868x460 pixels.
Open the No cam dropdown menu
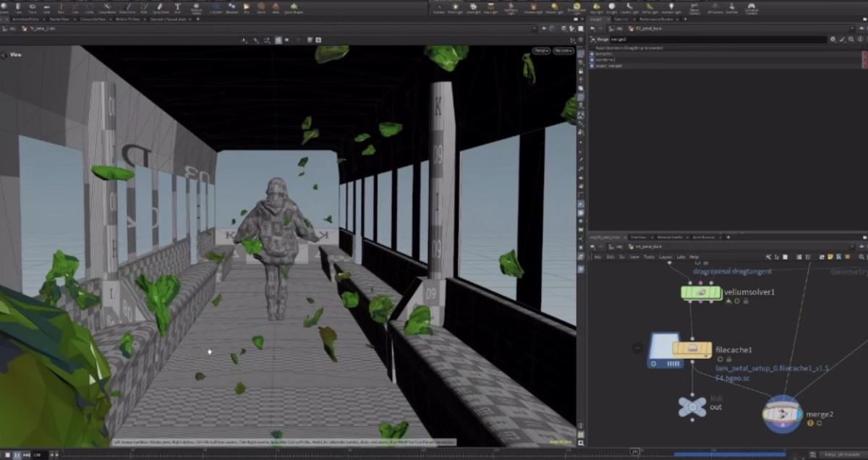click(562, 51)
